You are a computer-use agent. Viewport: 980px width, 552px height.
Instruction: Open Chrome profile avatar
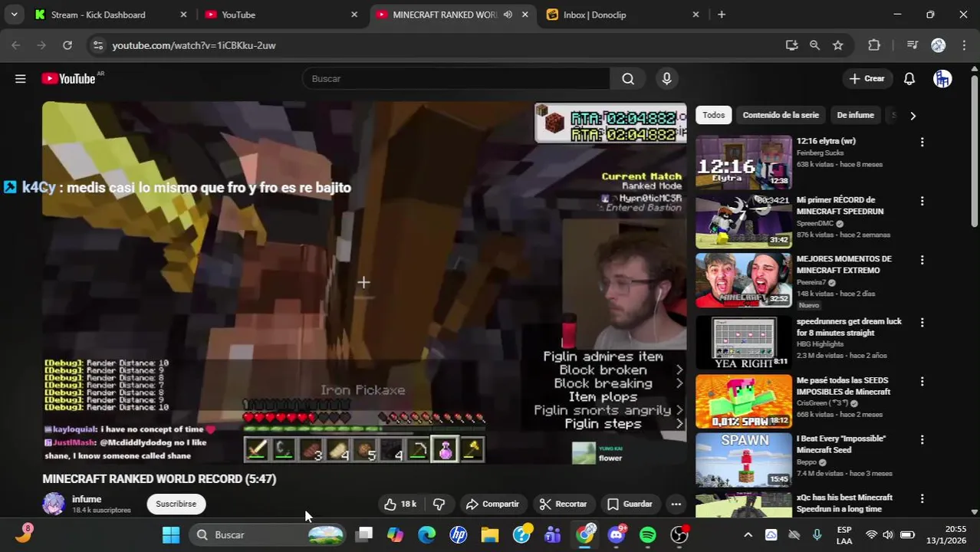point(938,45)
